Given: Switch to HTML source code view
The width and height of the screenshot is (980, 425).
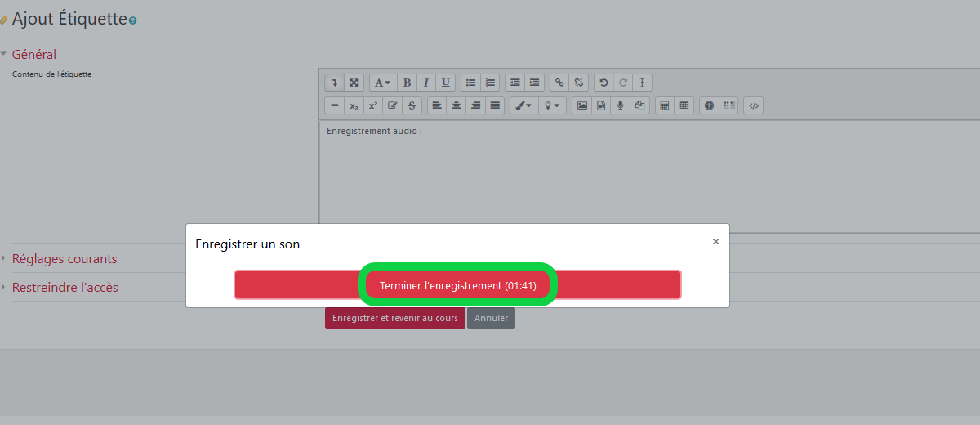Looking at the screenshot, I should point(754,105).
